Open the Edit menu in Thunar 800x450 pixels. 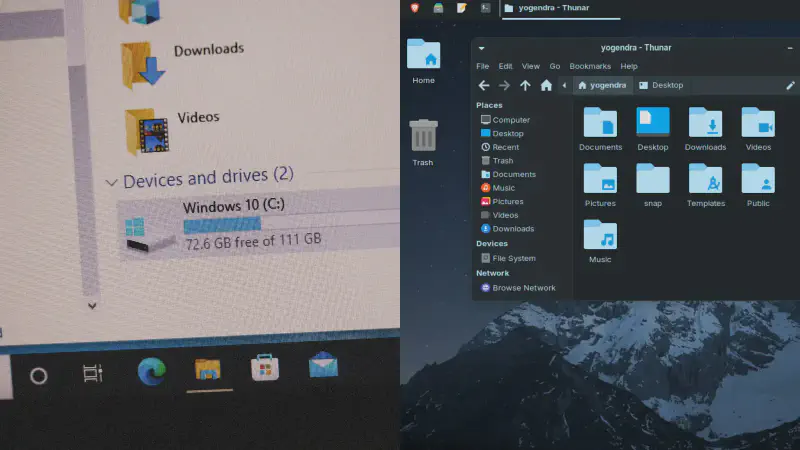click(505, 66)
